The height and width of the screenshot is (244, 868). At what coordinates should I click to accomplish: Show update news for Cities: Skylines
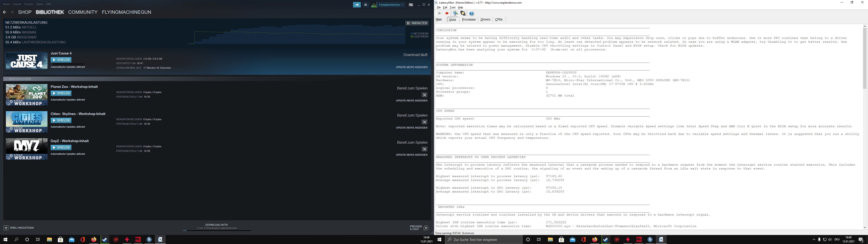click(x=411, y=128)
